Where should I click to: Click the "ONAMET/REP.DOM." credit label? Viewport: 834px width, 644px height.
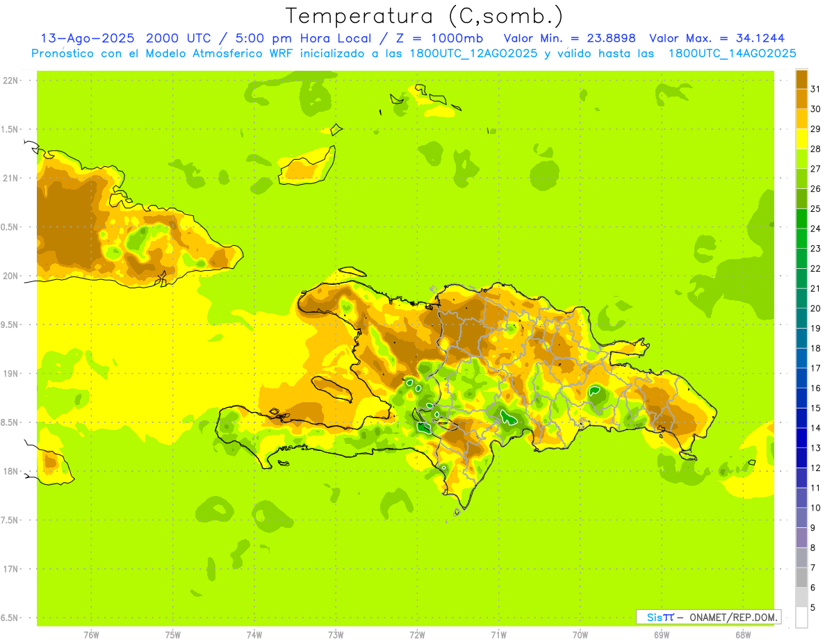click(733, 617)
